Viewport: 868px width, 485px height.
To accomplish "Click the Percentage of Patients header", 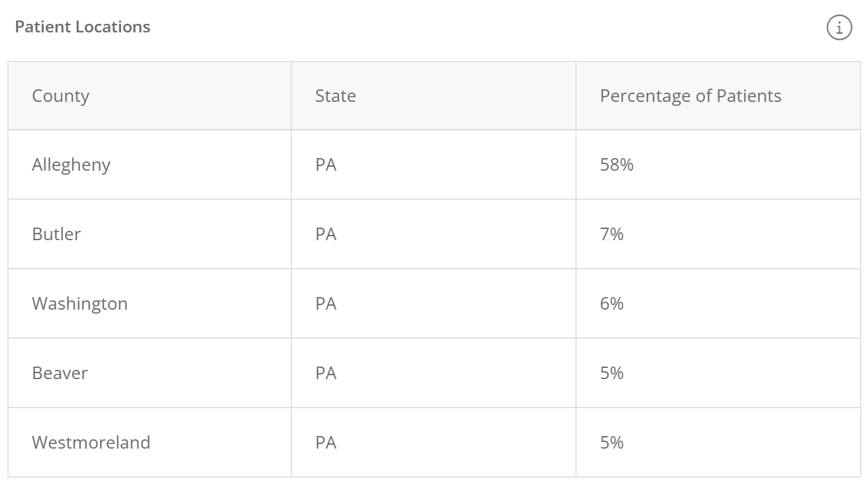I will 691,96.
